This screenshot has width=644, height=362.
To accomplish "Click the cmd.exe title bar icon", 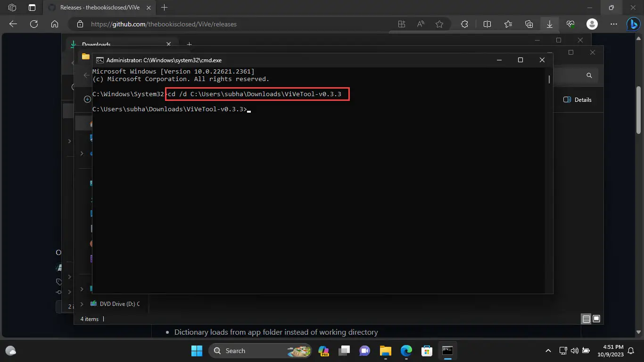I will [99, 60].
